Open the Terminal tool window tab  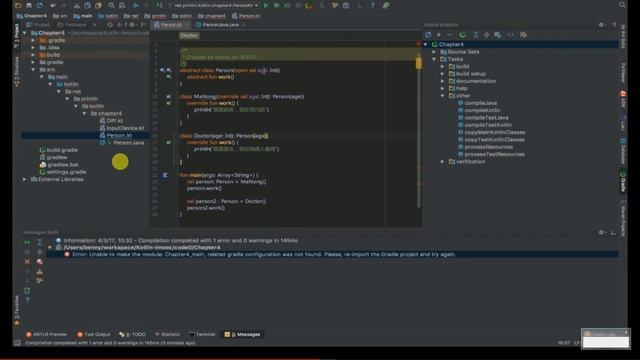point(202,334)
